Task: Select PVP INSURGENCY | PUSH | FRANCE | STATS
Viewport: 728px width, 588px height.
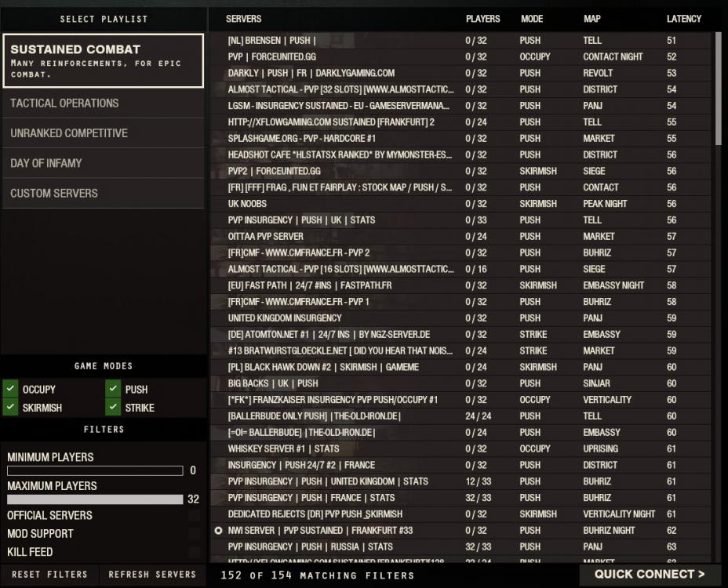Action: [461, 498]
